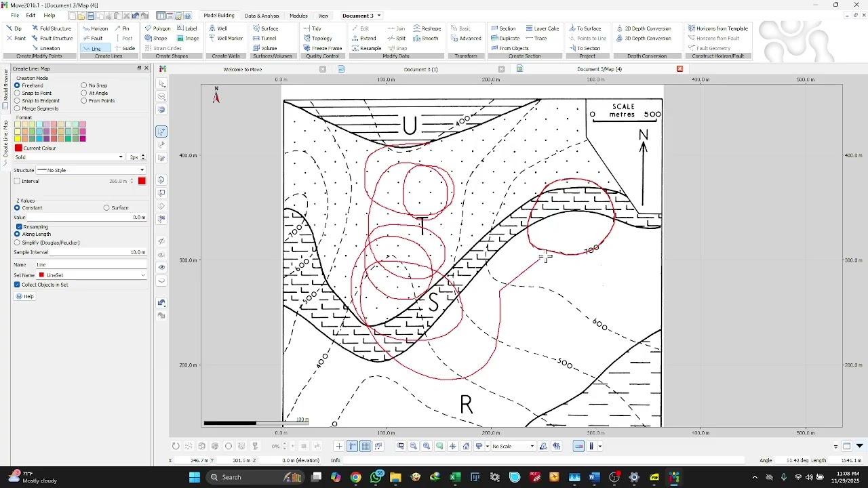Open the Resample tool
Screen dimensions: 868x488
[366, 48]
